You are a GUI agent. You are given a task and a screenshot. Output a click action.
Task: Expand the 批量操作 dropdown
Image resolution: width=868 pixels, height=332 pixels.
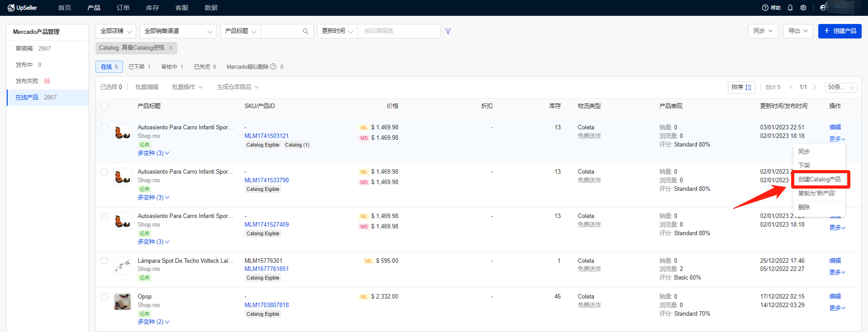187,87
